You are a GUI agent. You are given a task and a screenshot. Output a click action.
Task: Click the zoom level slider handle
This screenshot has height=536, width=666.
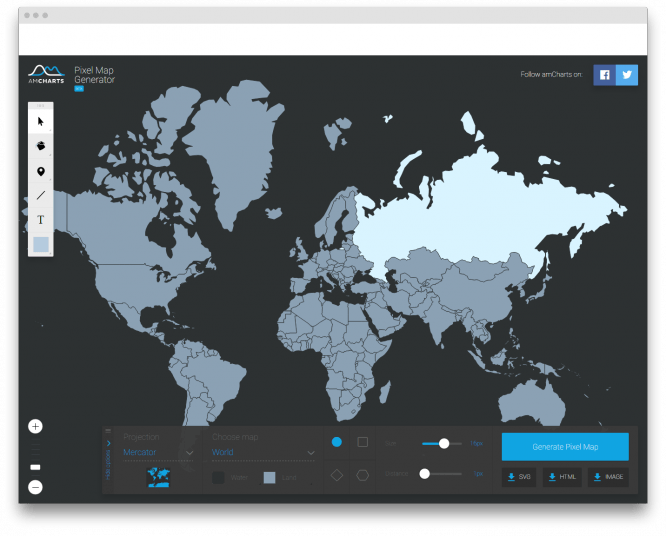(x=36, y=467)
